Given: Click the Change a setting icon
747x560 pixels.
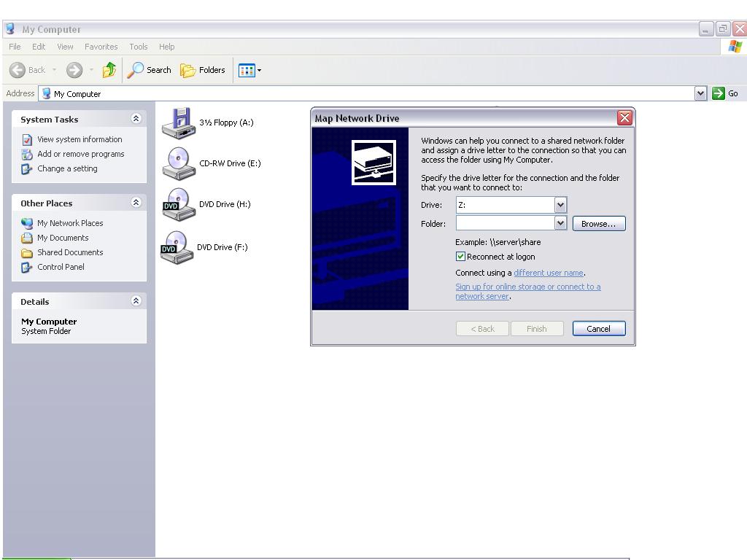Looking at the screenshot, I should (x=27, y=169).
